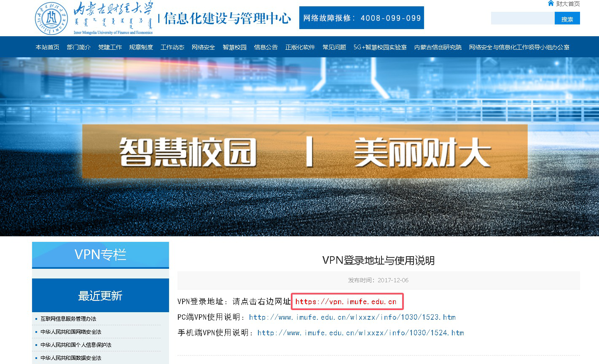
Task: Click the https://vpn.imufe.edu.cn login link
Action: coord(346,302)
